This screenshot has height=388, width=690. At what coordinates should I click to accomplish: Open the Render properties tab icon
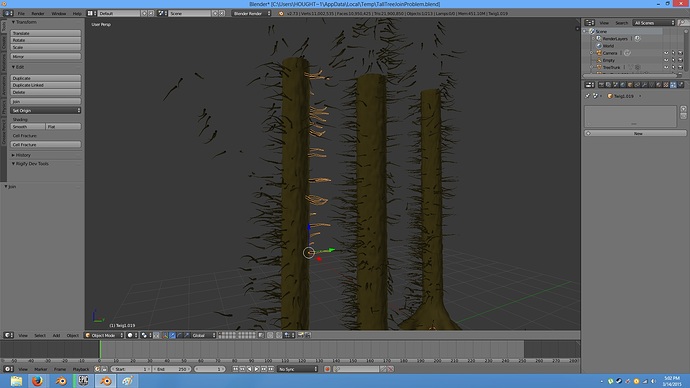602,84
